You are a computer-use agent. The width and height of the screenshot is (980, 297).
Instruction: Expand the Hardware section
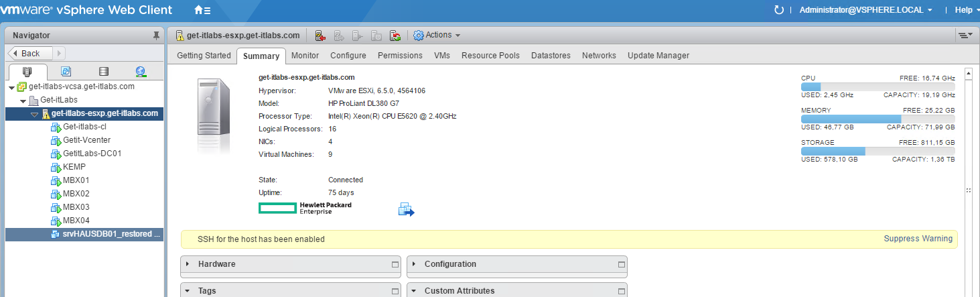click(188, 264)
